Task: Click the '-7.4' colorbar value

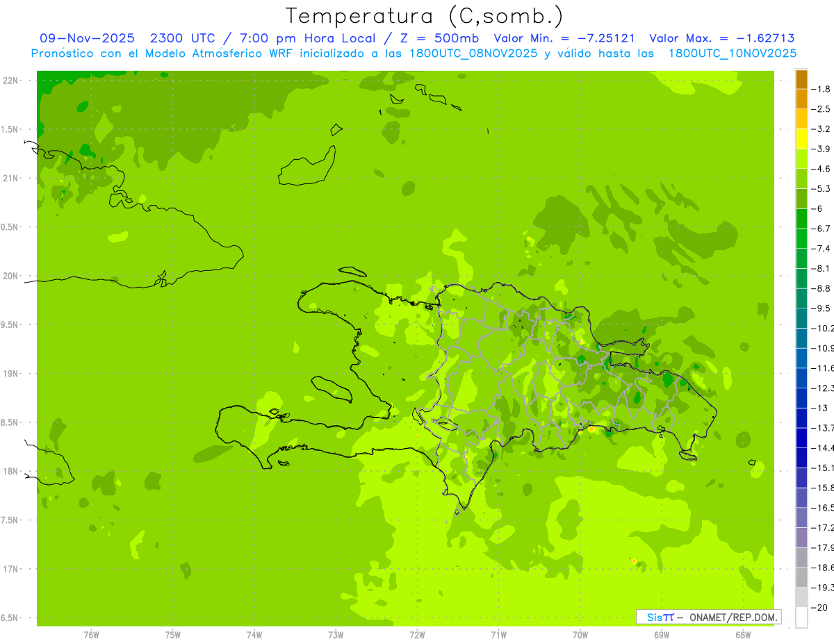Action: click(x=821, y=248)
